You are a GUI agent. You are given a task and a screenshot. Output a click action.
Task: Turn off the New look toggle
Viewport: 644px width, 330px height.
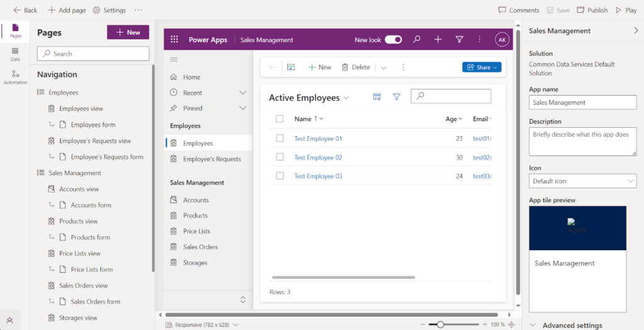point(393,40)
